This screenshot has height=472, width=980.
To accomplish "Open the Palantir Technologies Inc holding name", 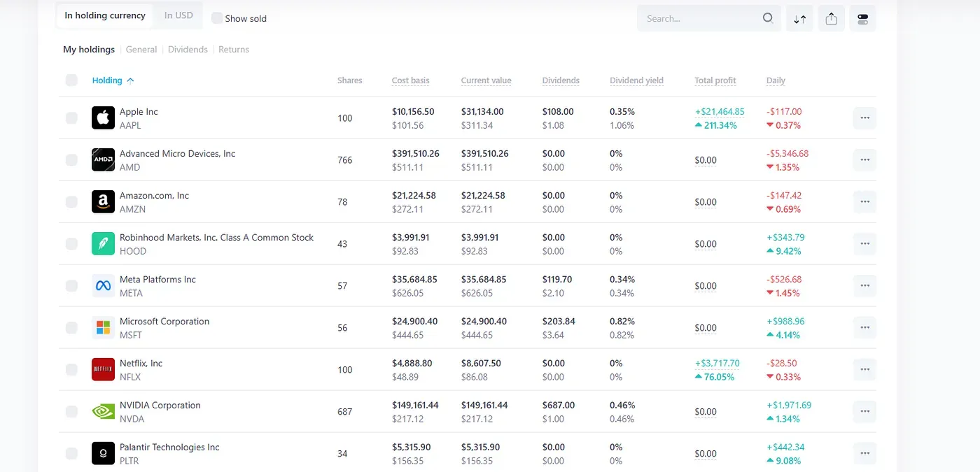I will click(169, 448).
